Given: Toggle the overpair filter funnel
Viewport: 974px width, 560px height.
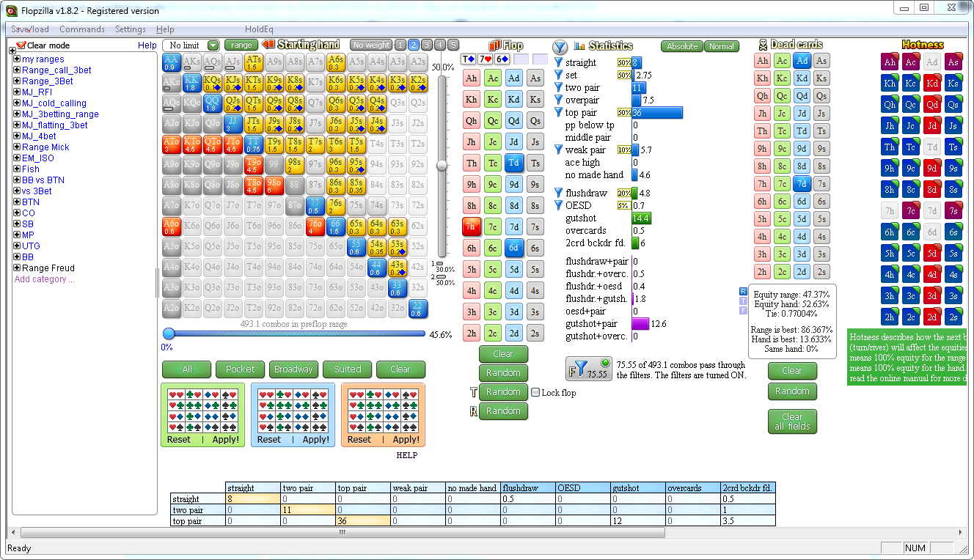Looking at the screenshot, I should pos(559,100).
